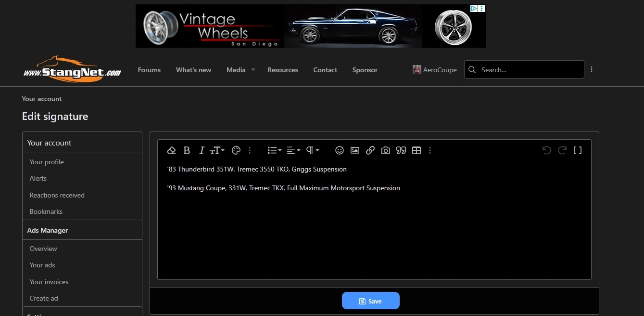Screen dimensions: 644x316
Task: Open the Resources nav item
Action: click(283, 70)
